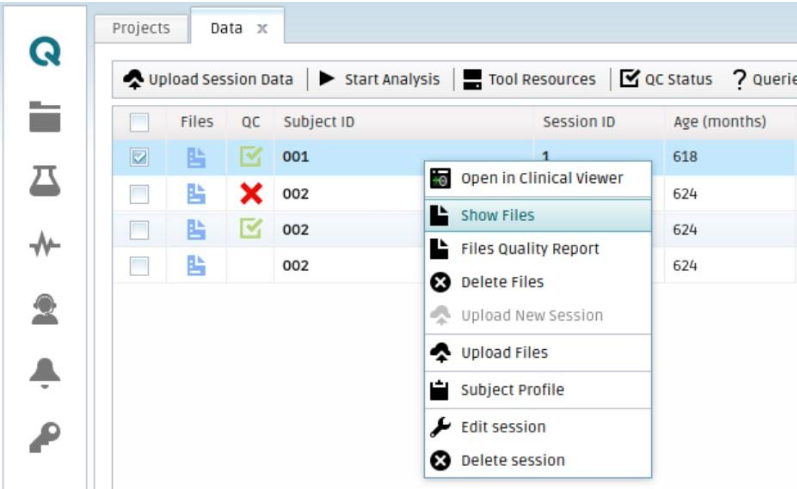Uncheck the checkbox for subject 001
Screen dimensions: 797x489
point(140,157)
